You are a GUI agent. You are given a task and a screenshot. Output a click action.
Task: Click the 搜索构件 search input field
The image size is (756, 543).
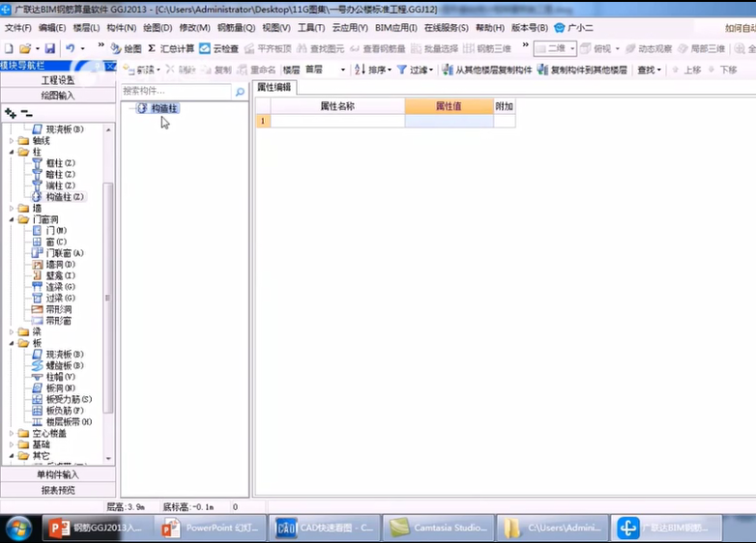pos(177,91)
